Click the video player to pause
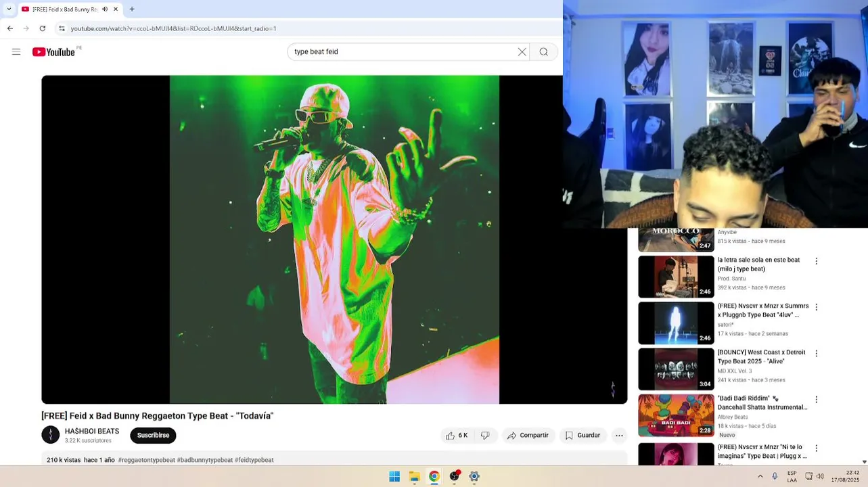This screenshot has width=868, height=487. tap(334, 239)
